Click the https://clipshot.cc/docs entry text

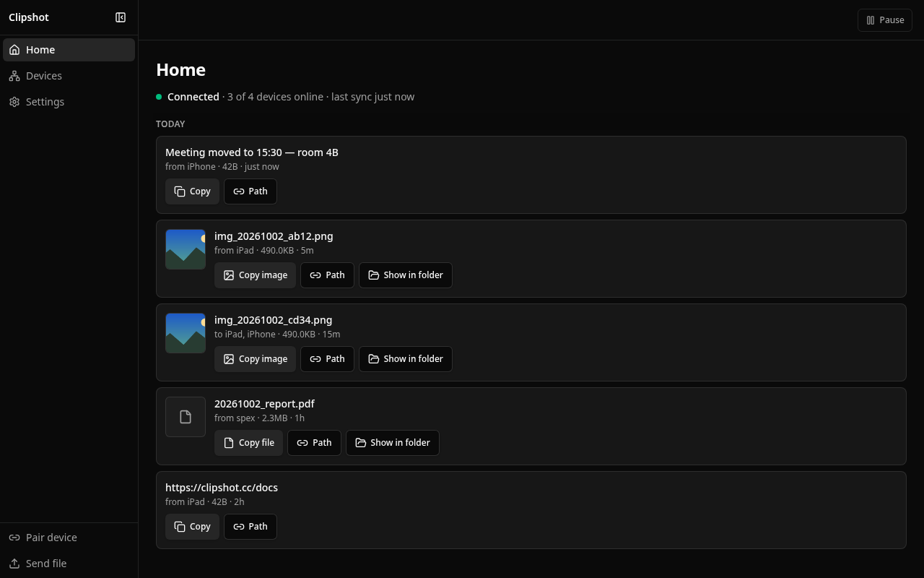222,488
